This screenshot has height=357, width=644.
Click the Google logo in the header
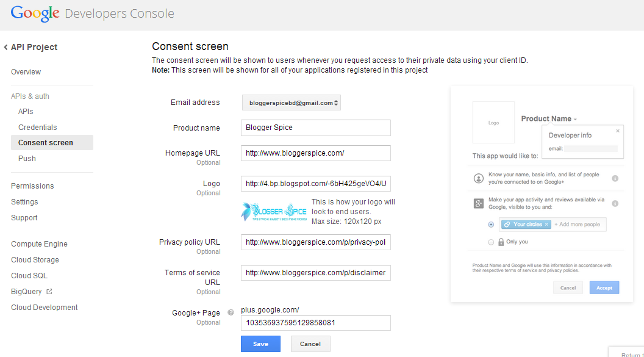coord(35,13)
